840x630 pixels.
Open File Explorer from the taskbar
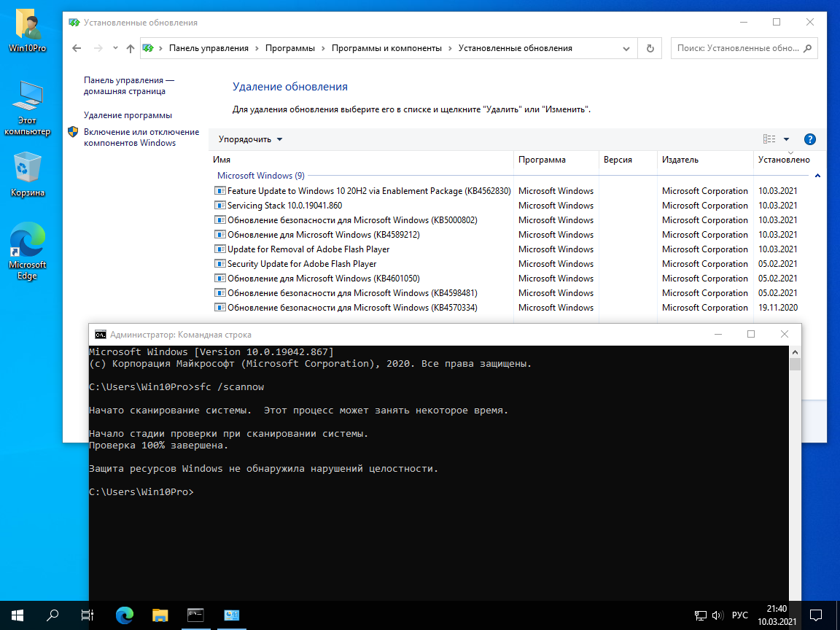[160, 615]
